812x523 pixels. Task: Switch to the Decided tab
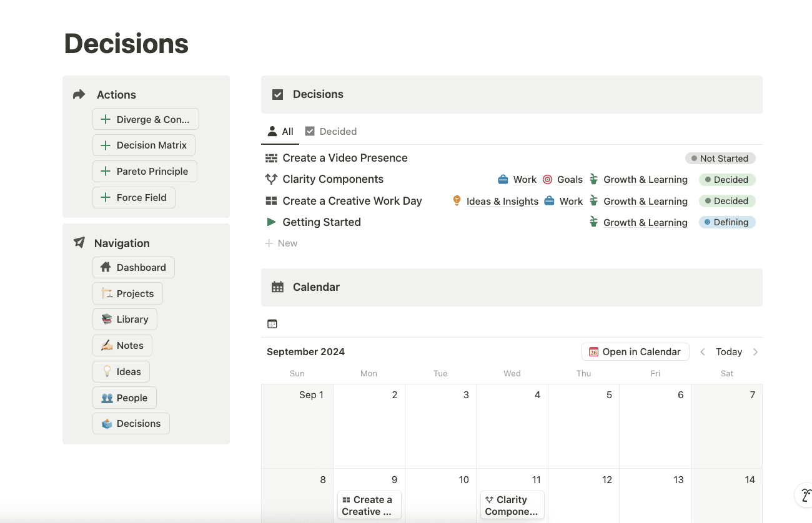(331, 131)
